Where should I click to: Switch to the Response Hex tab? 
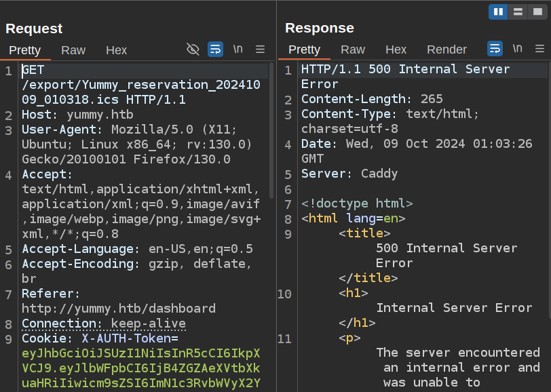point(396,50)
